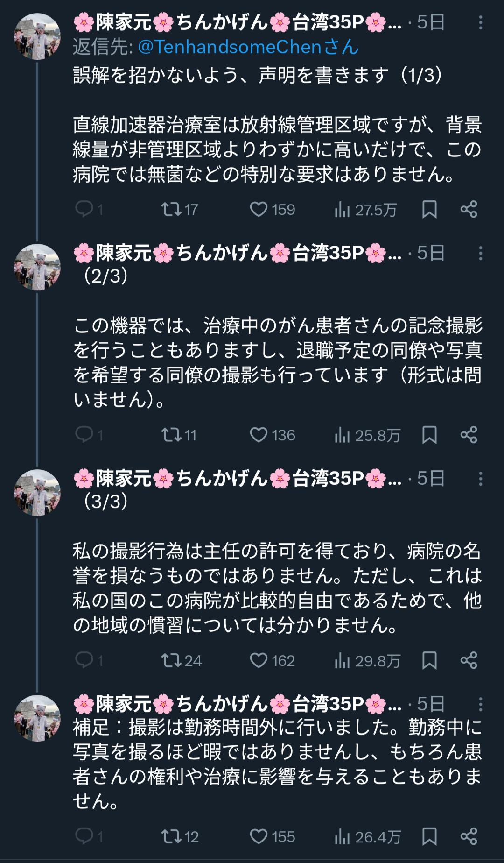
Task: Open more menu on the (2/3) tweet
Action: [480, 253]
